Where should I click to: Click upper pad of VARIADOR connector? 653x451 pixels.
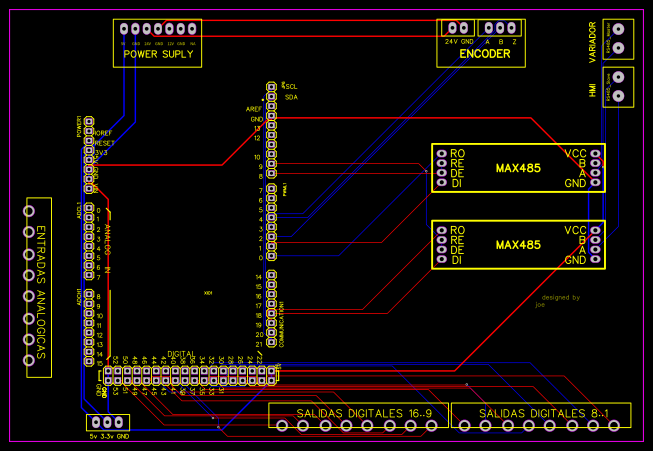click(618, 29)
